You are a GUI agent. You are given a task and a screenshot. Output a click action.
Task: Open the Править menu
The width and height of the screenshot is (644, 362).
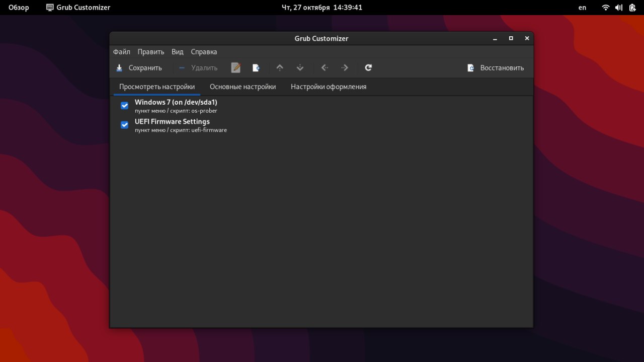click(x=151, y=52)
